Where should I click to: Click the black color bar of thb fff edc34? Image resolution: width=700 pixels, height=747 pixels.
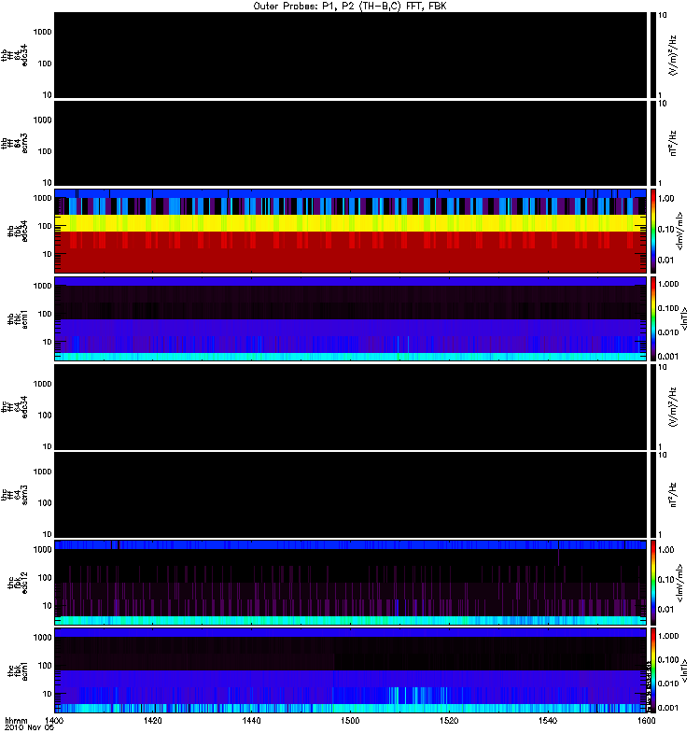[653, 55]
